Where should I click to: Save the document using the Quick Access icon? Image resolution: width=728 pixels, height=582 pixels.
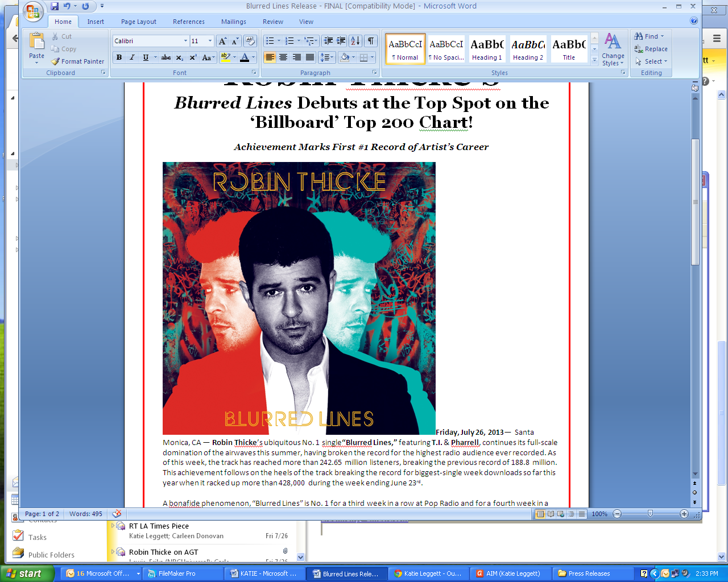tap(55, 6)
